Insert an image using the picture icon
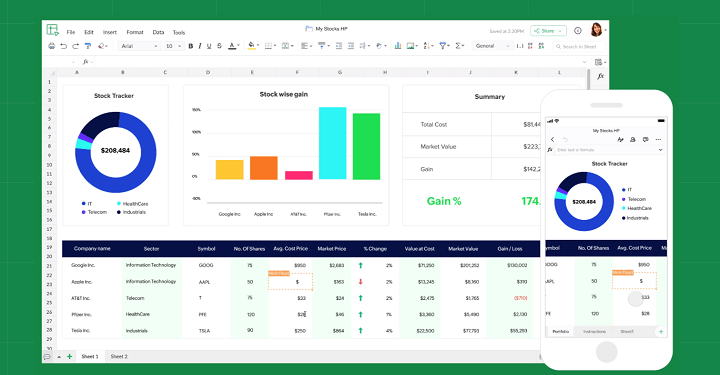This screenshot has width=720, height=375. [412, 45]
